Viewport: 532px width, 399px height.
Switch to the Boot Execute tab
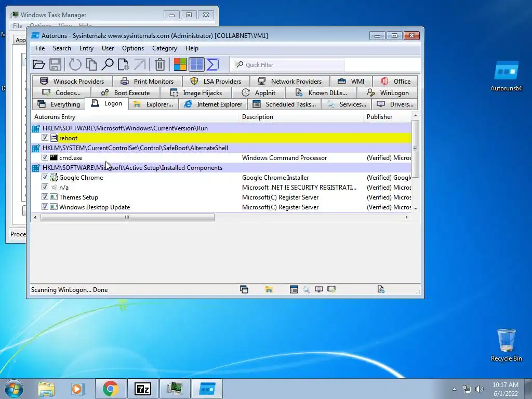coord(125,92)
